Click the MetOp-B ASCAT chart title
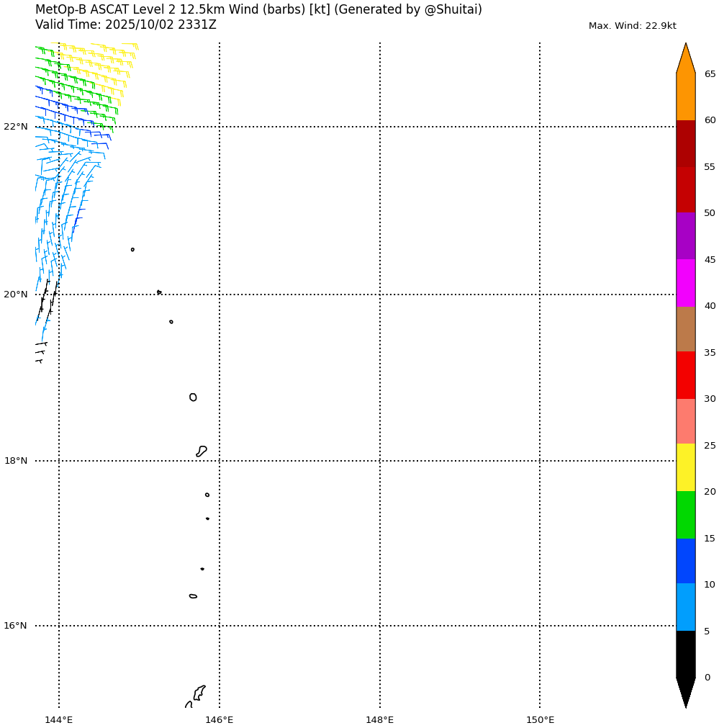The image size is (719, 728). (258, 10)
